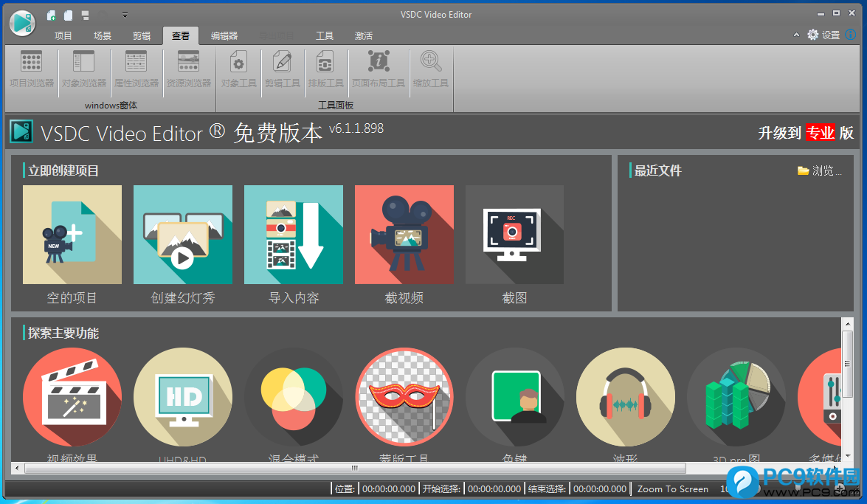Toggle the 属性浏览器 window
Screen dimensions: 867x504
(x=136, y=69)
